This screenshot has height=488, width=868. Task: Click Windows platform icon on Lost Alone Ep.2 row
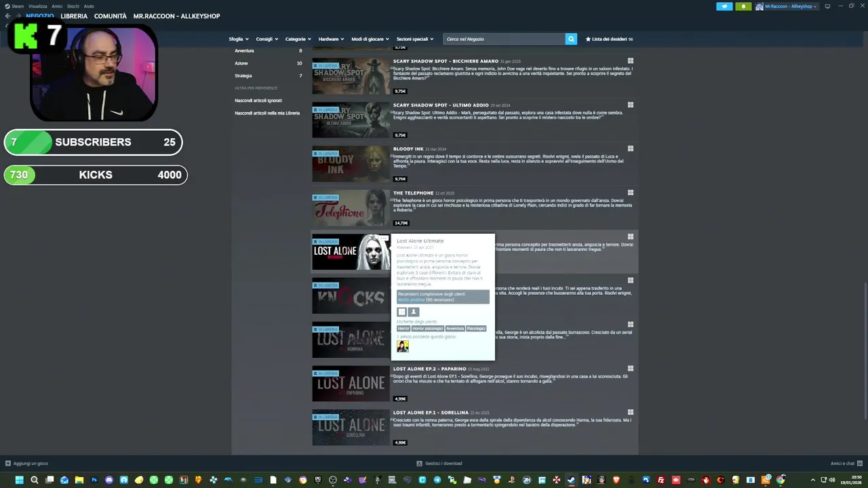pos(630,368)
